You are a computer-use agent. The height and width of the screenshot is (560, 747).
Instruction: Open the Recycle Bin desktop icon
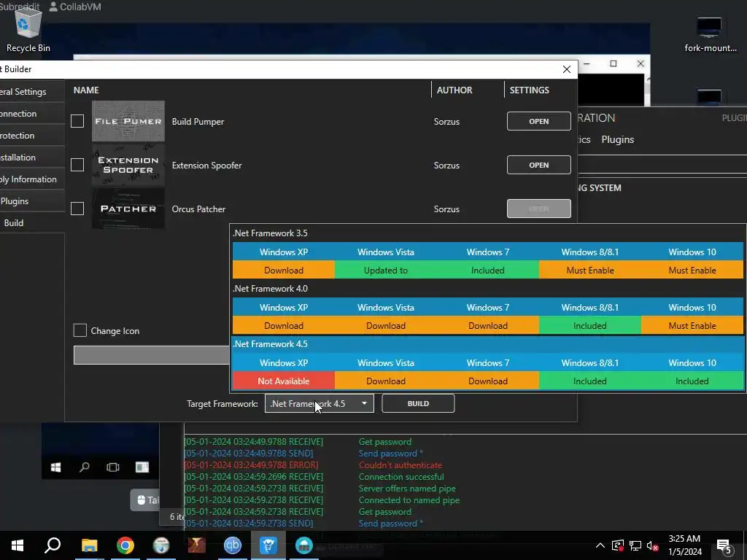(x=28, y=31)
